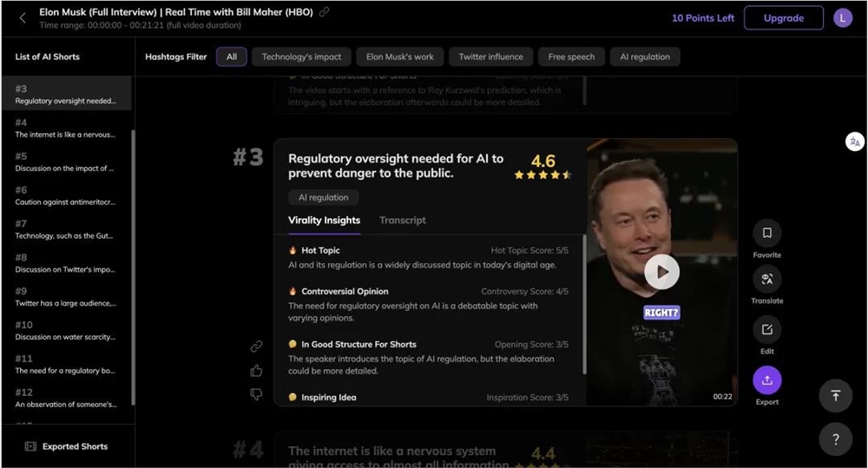Click the Inspiration Score: 3/5 text
Screen dimensions: 868x468
pyautogui.click(x=527, y=398)
